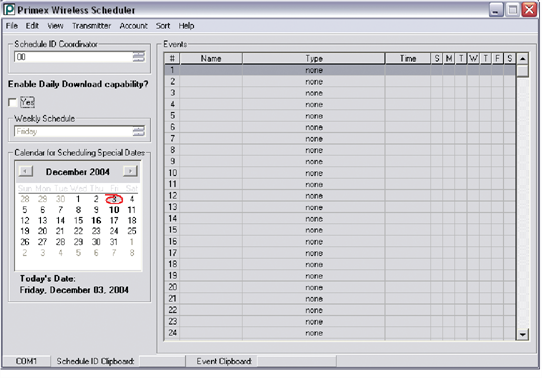Select December 14 in the calendar
542x378 pixels.
pos(60,220)
